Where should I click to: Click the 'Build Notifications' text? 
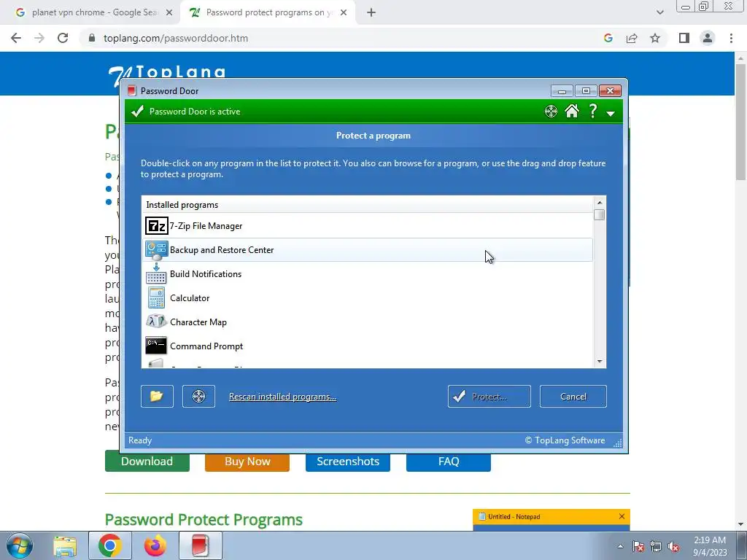point(205,274)
